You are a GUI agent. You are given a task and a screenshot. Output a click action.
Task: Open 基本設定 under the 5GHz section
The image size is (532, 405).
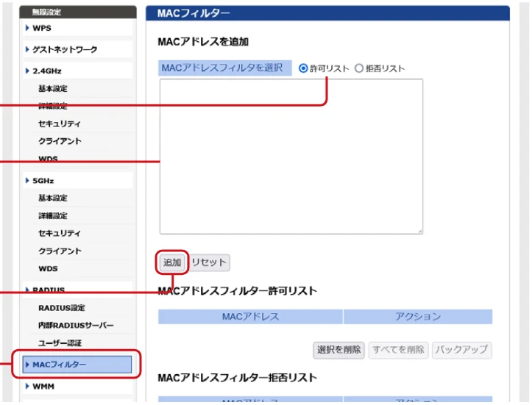[x=52, y=198]
